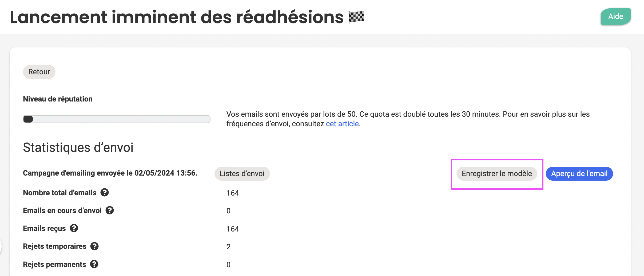Click the checkered flag emoji in title

pyautogui.click(x=356, y=17)
